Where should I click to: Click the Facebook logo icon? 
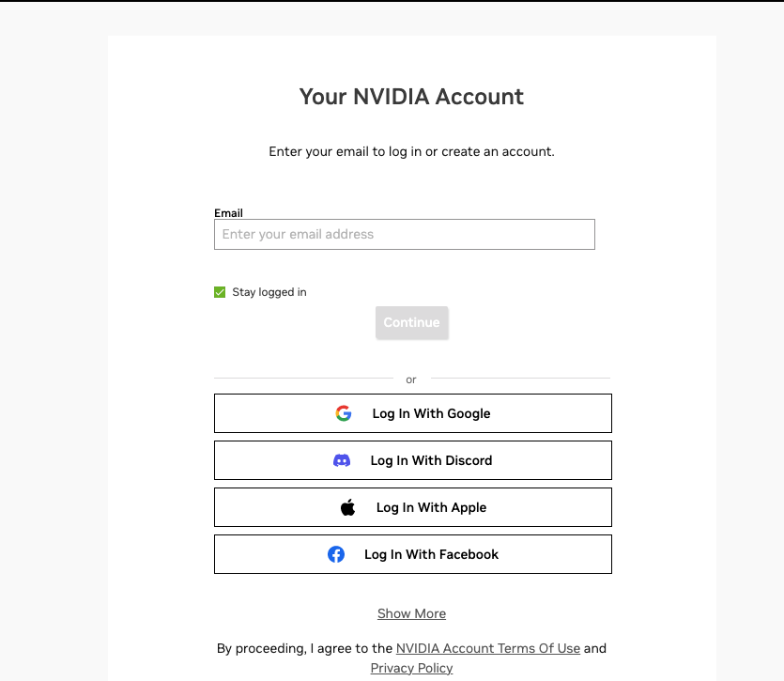click(x=336, y=554)
